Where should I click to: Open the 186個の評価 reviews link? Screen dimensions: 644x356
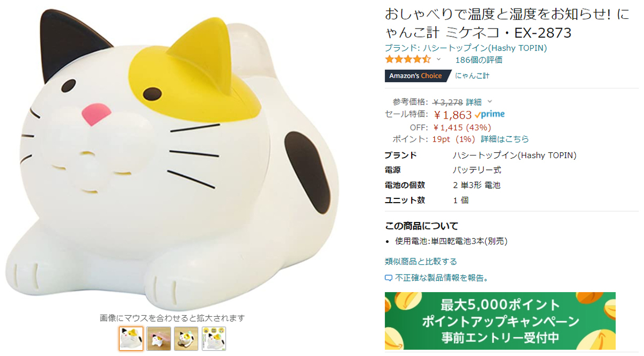pos(479,60)
